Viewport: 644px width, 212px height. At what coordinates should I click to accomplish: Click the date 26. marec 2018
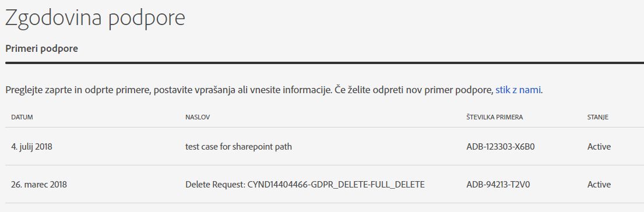pyautogui.click(x=39, y=185)
